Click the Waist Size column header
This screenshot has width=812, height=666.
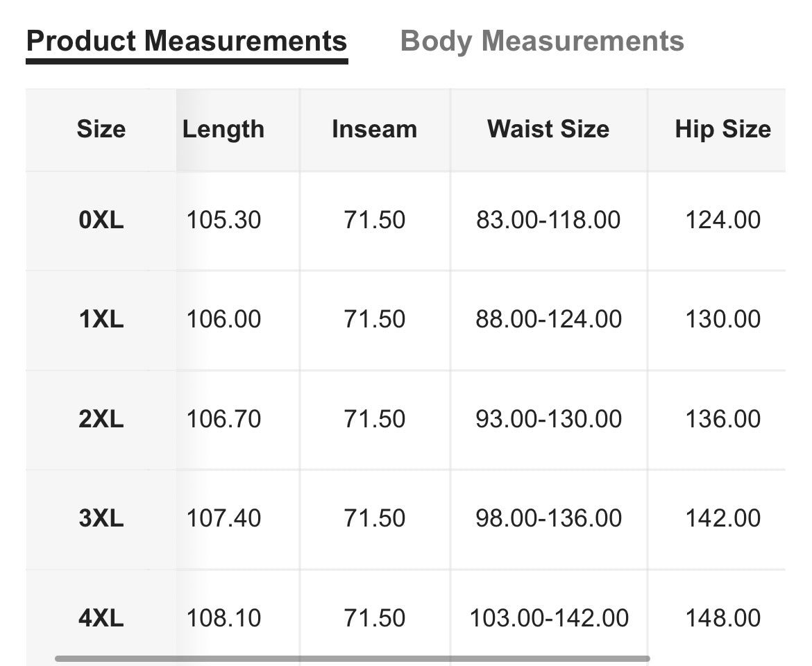(x=548, y=129)
